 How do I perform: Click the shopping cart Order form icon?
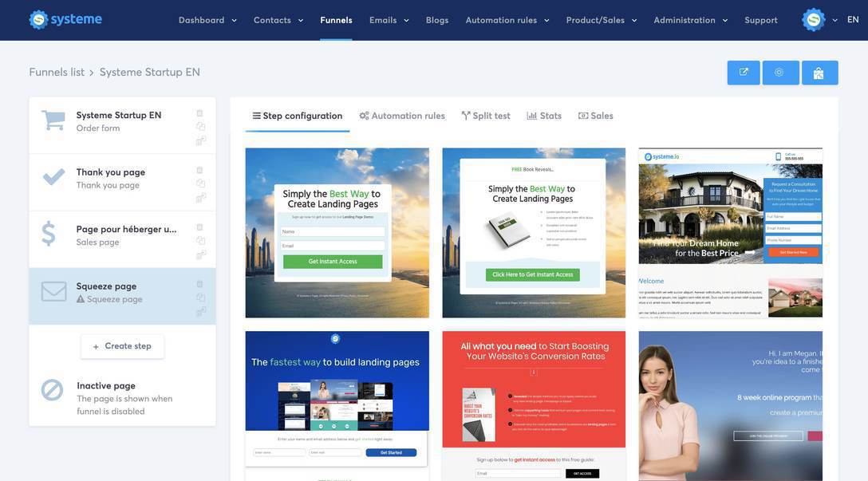coord(53,120)
